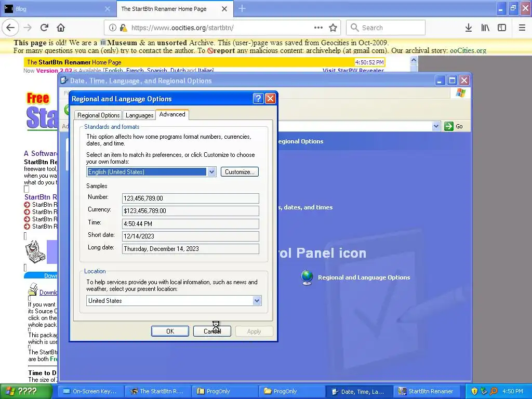Open the second ProgOnly folder taskbar button
The image size is (532, 399).
pos(291,391)
